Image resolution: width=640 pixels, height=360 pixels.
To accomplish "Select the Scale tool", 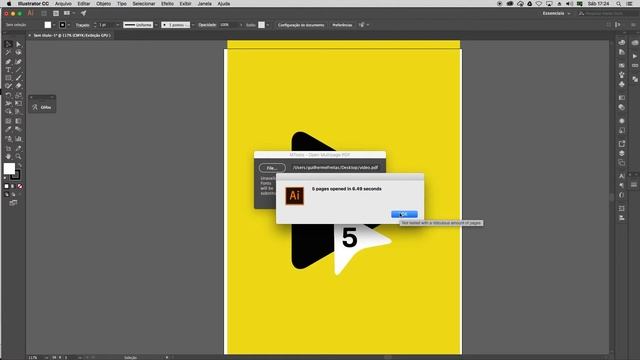I will click(18, 95).
